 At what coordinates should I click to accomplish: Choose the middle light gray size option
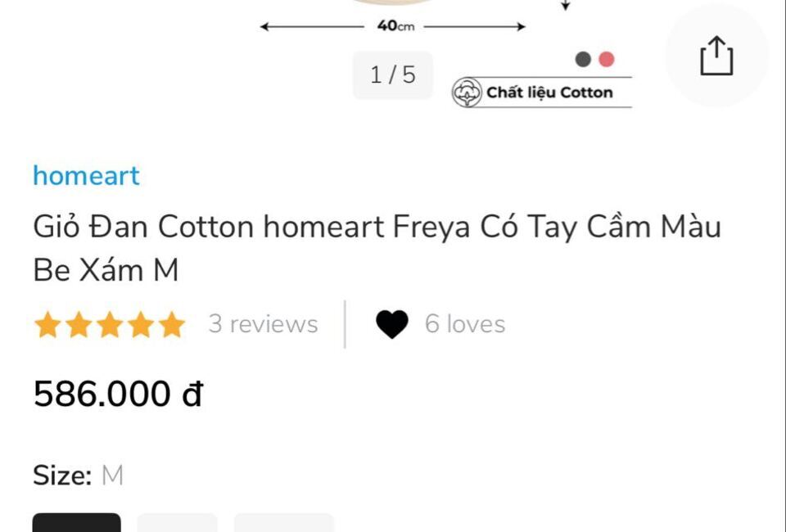tap(178, 522)
